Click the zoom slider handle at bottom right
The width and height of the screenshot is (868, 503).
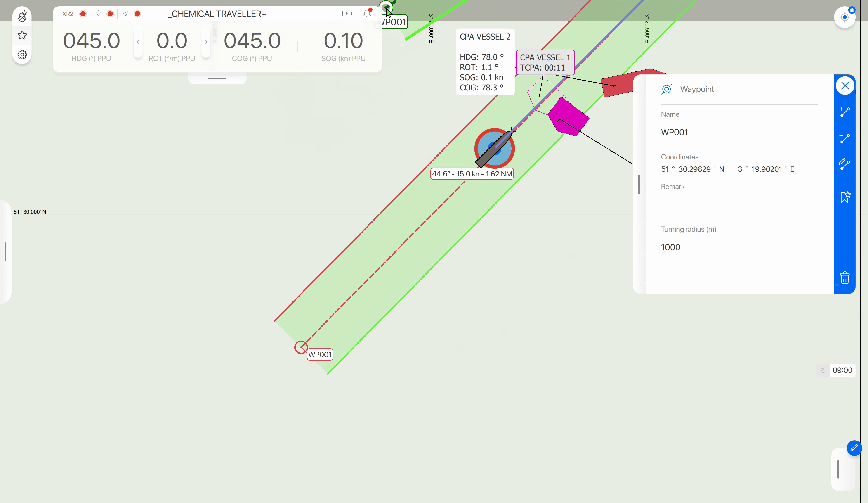click(838, 469)
